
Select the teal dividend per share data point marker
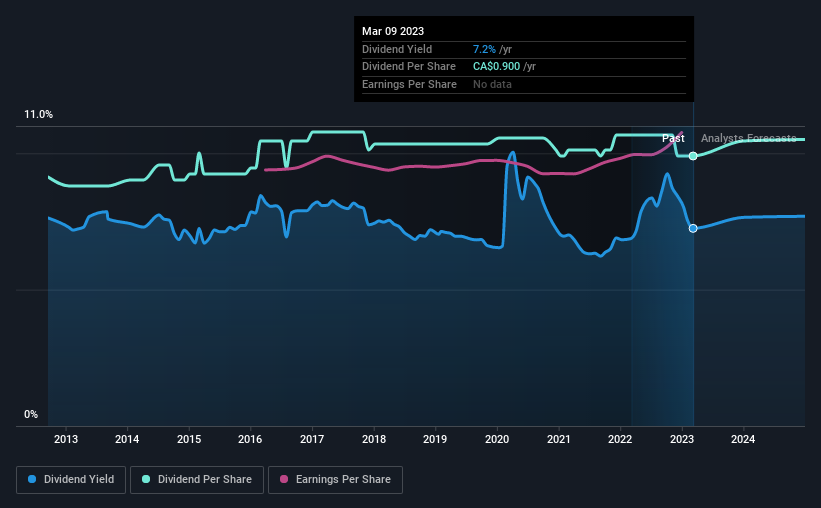[693, 156]
